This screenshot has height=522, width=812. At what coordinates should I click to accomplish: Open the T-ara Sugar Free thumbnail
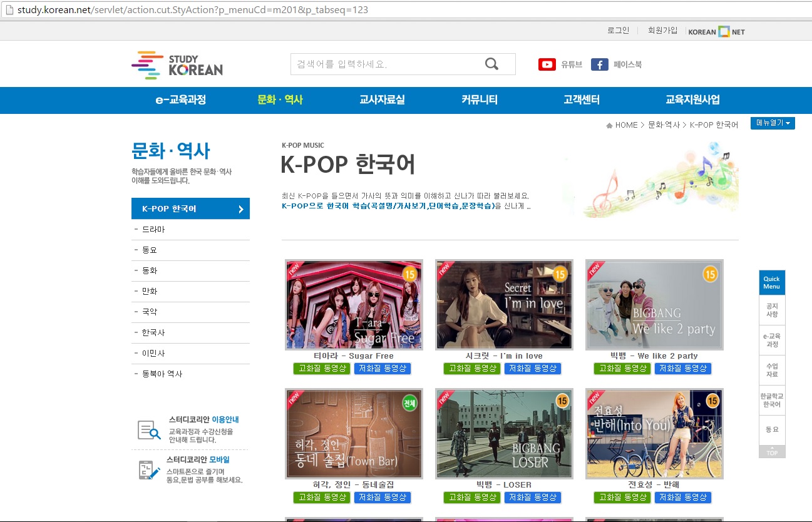click(354, 305)
